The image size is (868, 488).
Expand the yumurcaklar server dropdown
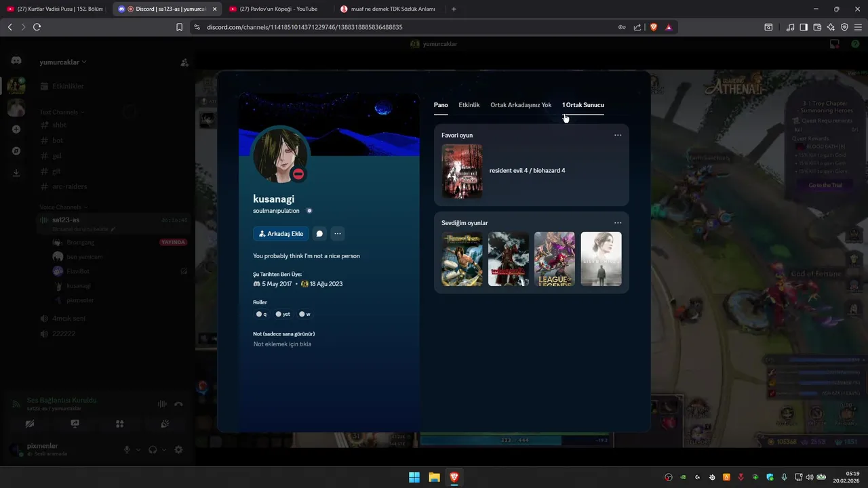(x=63, y=62)
